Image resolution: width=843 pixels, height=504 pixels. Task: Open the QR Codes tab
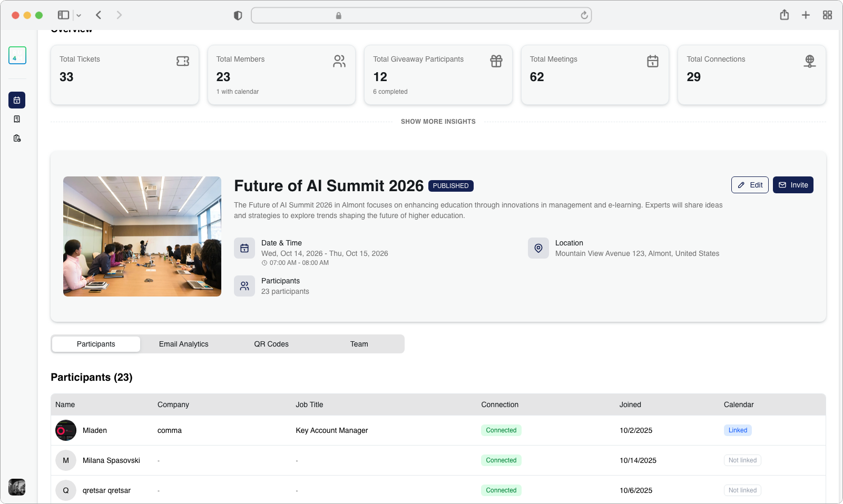271,344
